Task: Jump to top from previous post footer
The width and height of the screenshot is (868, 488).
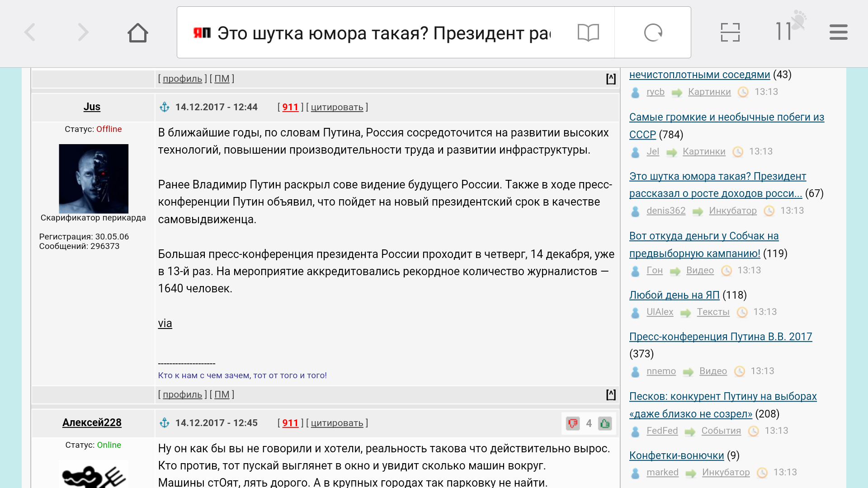Action: point(611,79)
